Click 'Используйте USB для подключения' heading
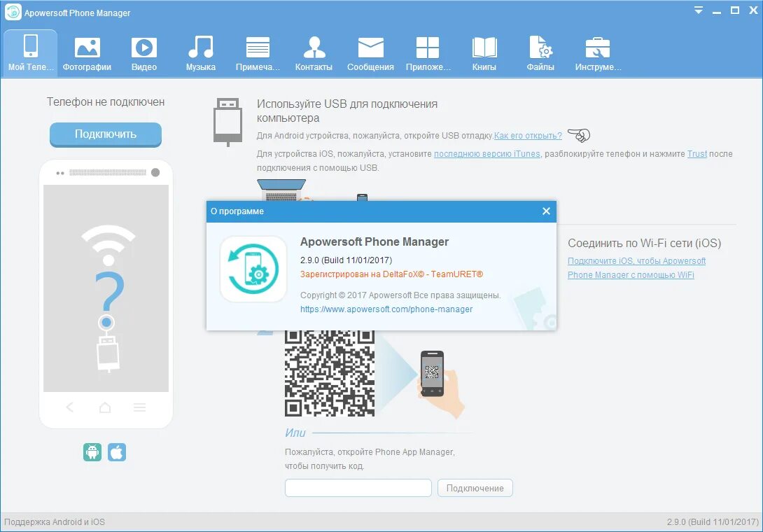 (347, 111)
